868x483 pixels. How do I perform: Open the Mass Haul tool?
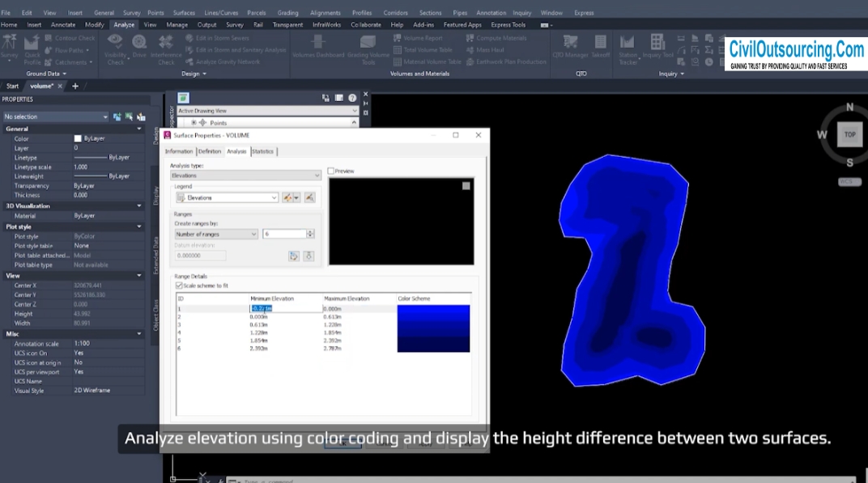pos(485,50)
